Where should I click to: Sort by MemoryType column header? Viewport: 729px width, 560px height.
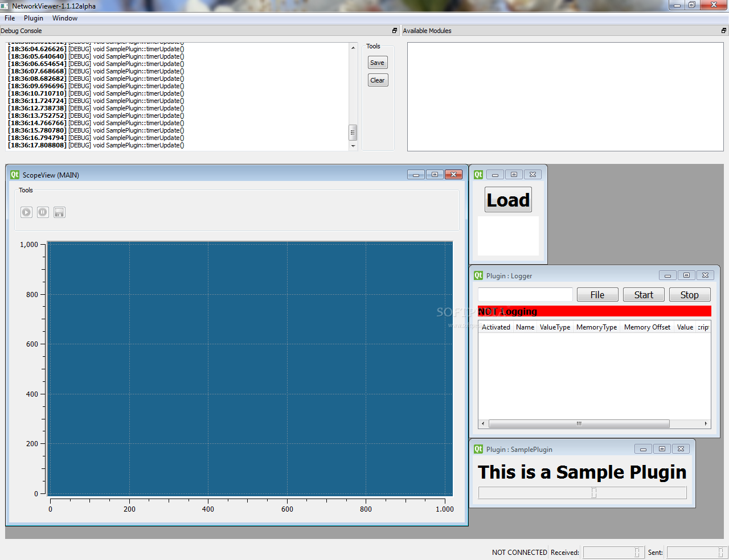(597, 327)
